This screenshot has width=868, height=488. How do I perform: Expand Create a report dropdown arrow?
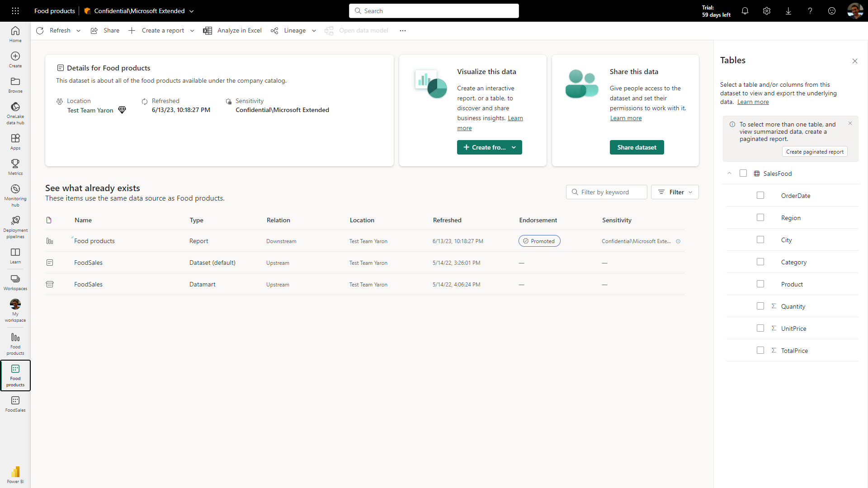click(x=192, y=31)
